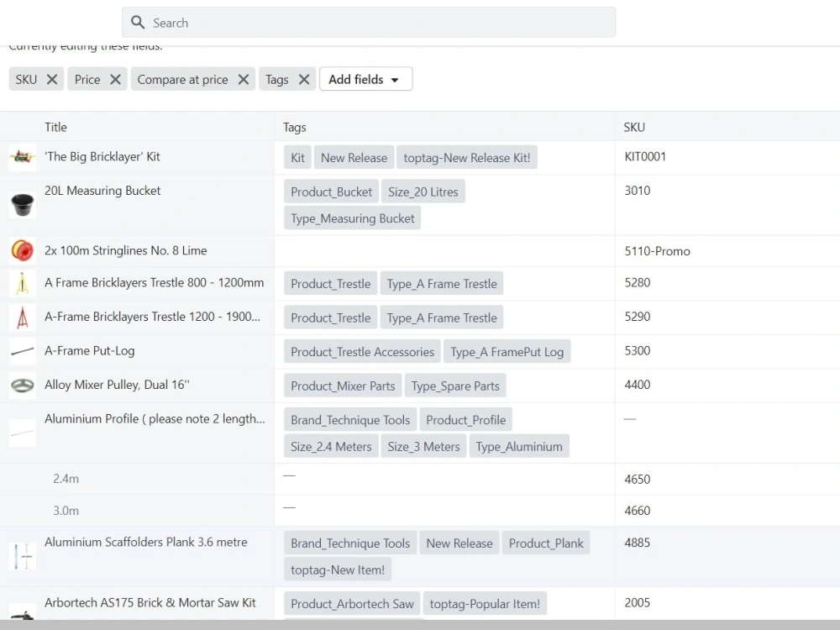The height and width of the screenshot is (630, 840).
Task: Open the 2x 100m Stringlines thumbnail
Action: tap(23, 250)
